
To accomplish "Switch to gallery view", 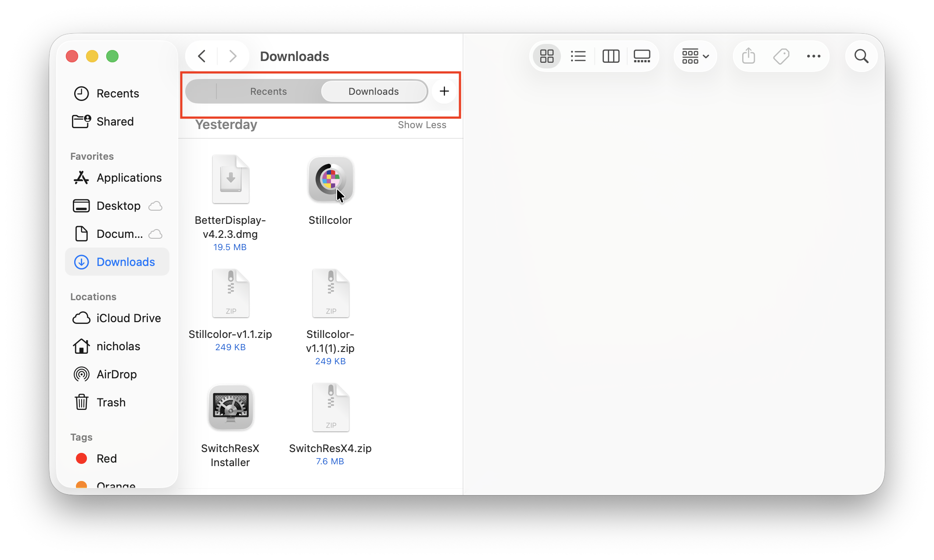I will coord(642,56).
